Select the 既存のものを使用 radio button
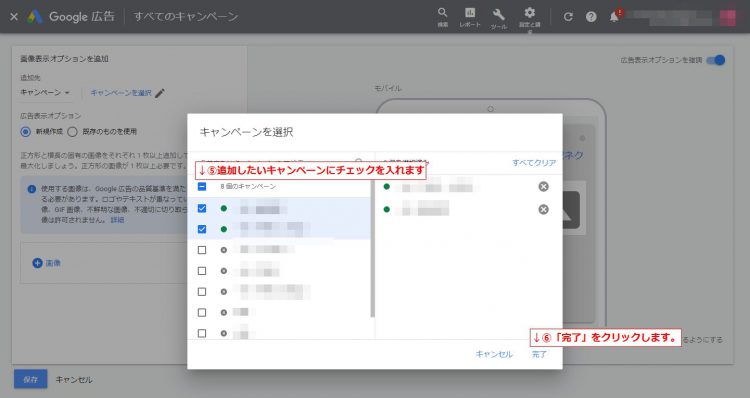 (x=72, y=132)
